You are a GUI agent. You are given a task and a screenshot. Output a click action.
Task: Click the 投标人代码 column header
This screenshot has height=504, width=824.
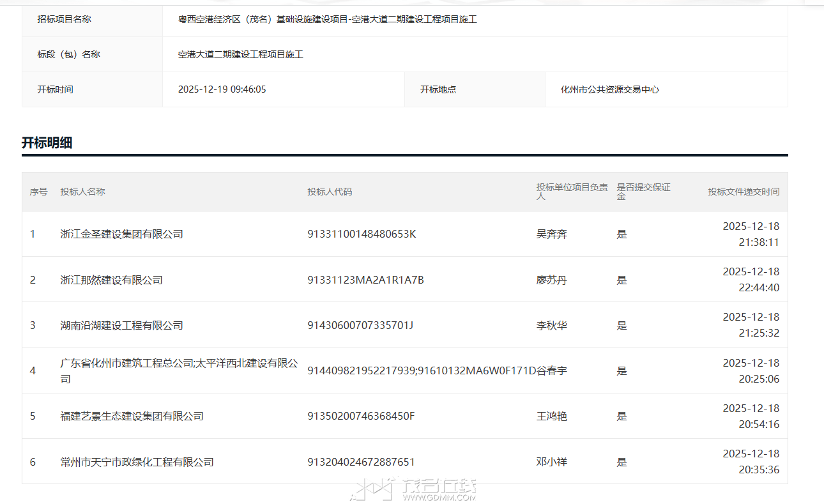pyautogui.click(x=329, y=192)
